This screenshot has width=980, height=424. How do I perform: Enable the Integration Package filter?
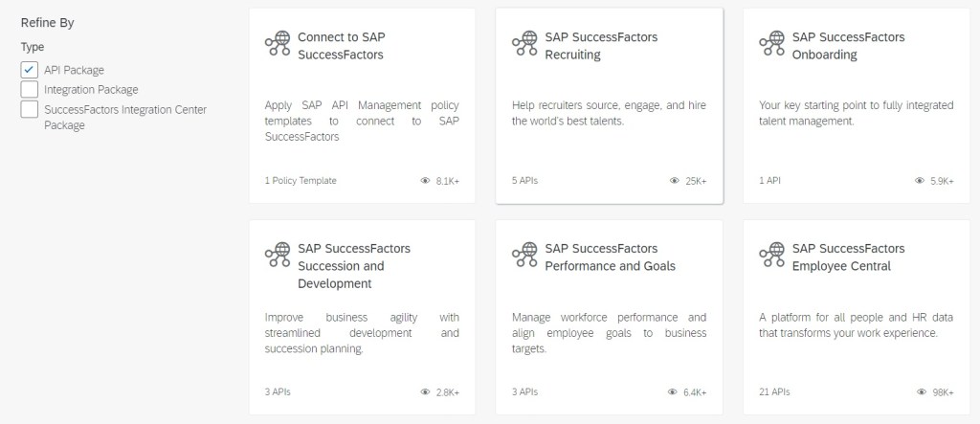point(29,89)
